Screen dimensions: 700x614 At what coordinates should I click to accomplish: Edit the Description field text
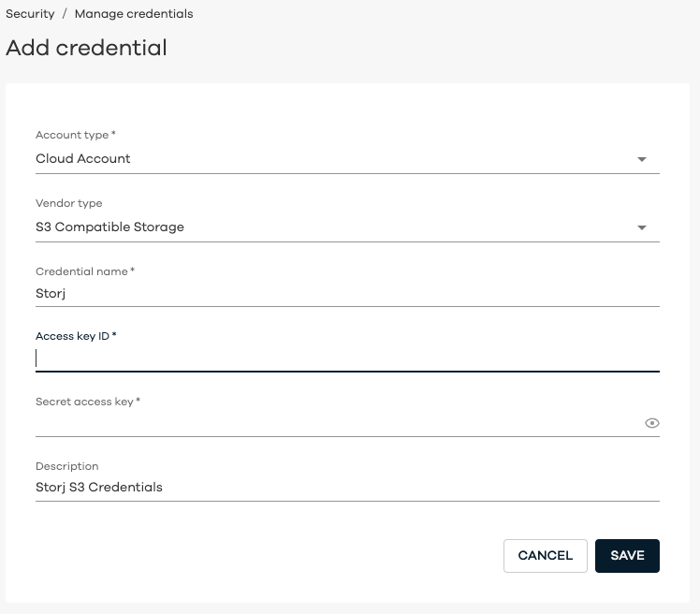pyautogui.click(x=347, y=488)
